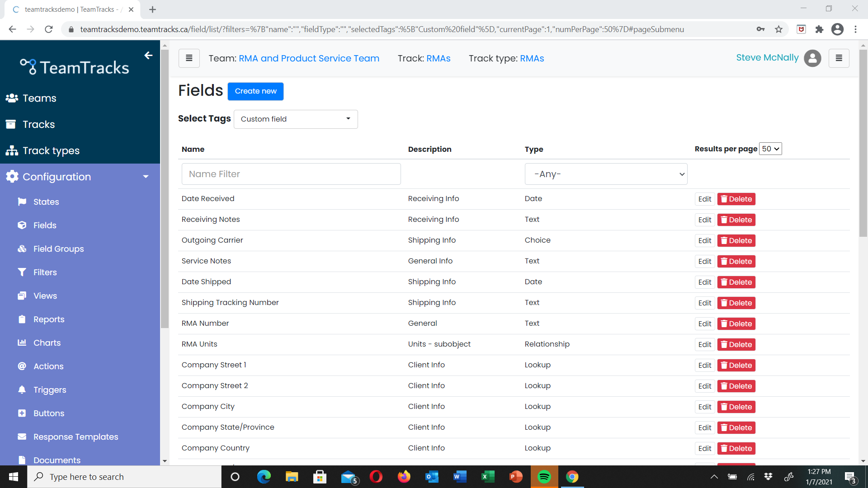The image size is (868, 488).
Task: Click the Steve McNally user avatar icon
Action: tap(812, 58)
